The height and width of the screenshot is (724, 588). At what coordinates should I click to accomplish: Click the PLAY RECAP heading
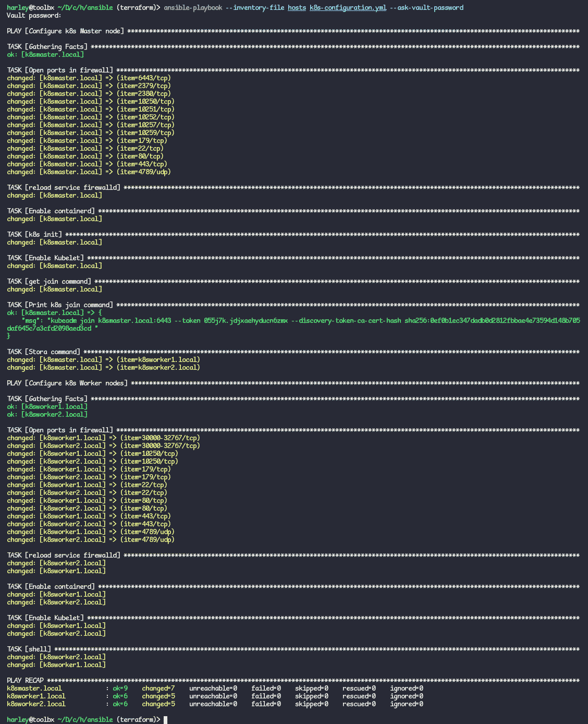click(x=25, y=681)
